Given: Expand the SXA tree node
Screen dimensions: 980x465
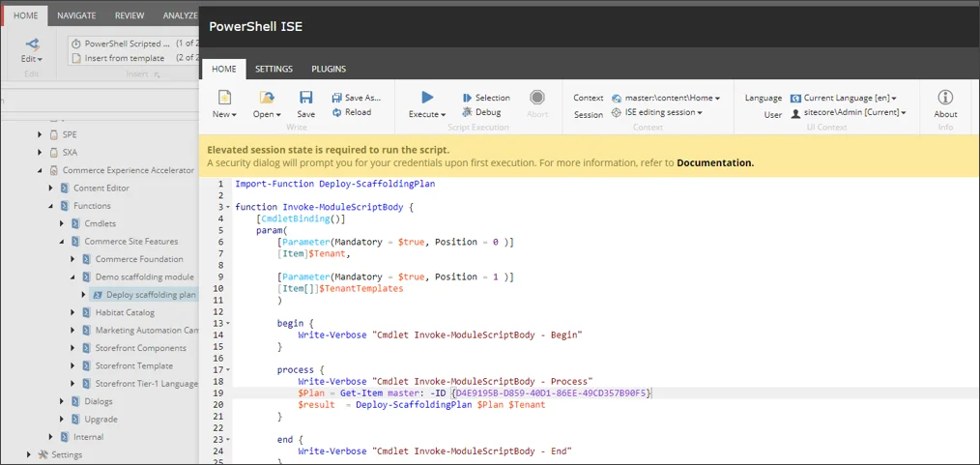Looking at the screenshot, I should coord(41,152).
